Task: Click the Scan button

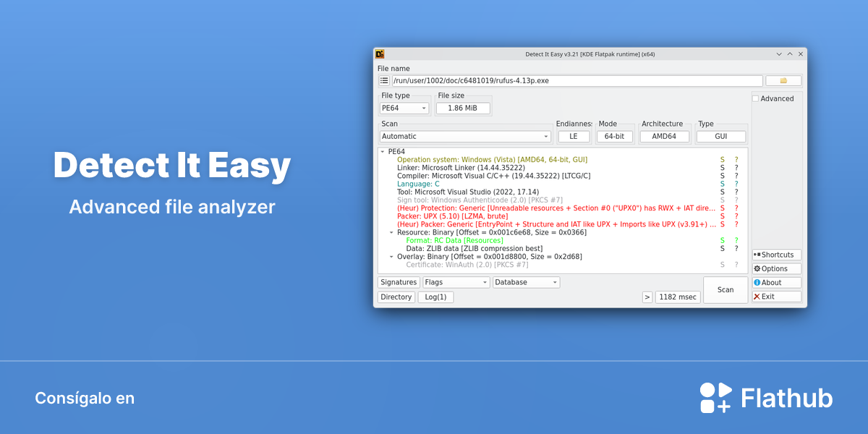Action: click(726, 290)
